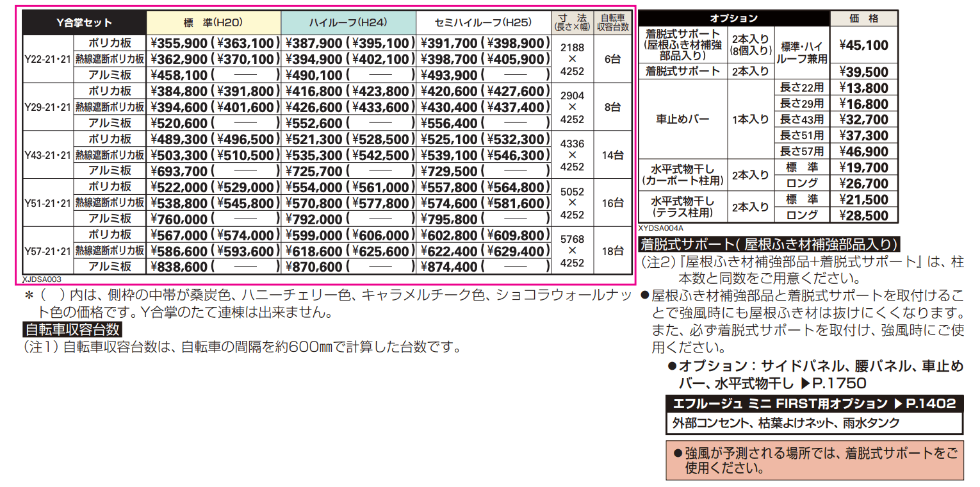Click the 18台 bicycle capacity cell
The width and height of the screenshot is (980, 487).
click(612, 251)
